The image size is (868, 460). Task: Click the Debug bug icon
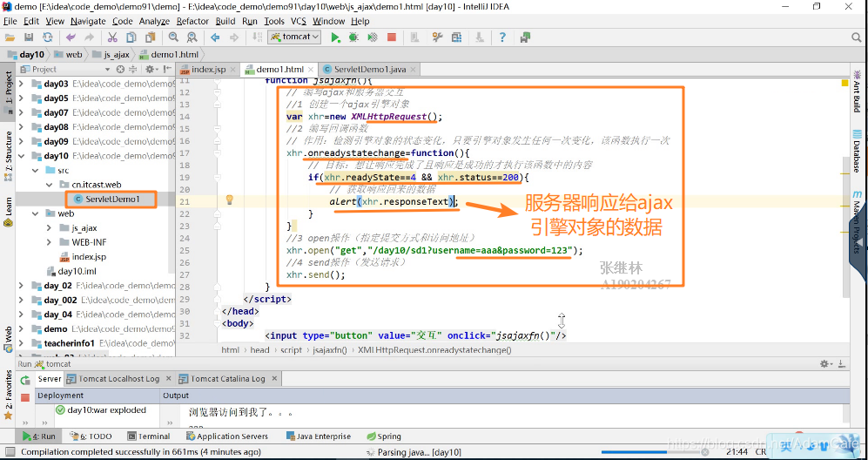(353, 37)
